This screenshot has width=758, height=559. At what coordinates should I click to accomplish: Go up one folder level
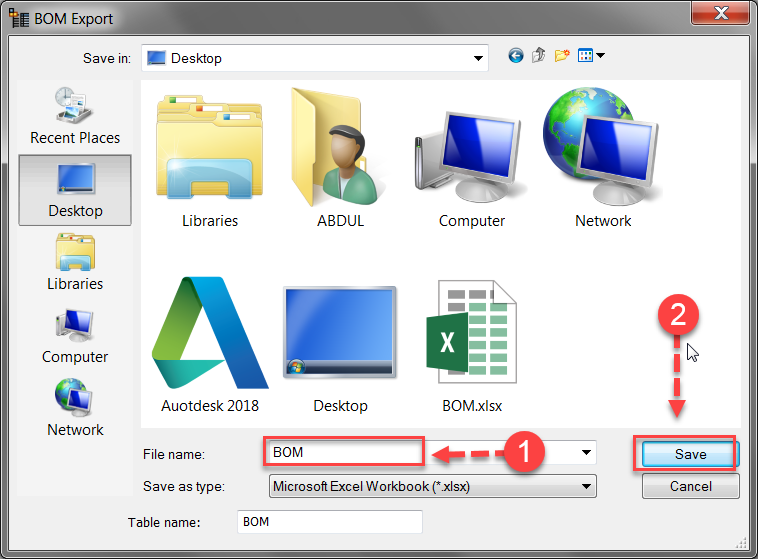click(x=539, y=57)
